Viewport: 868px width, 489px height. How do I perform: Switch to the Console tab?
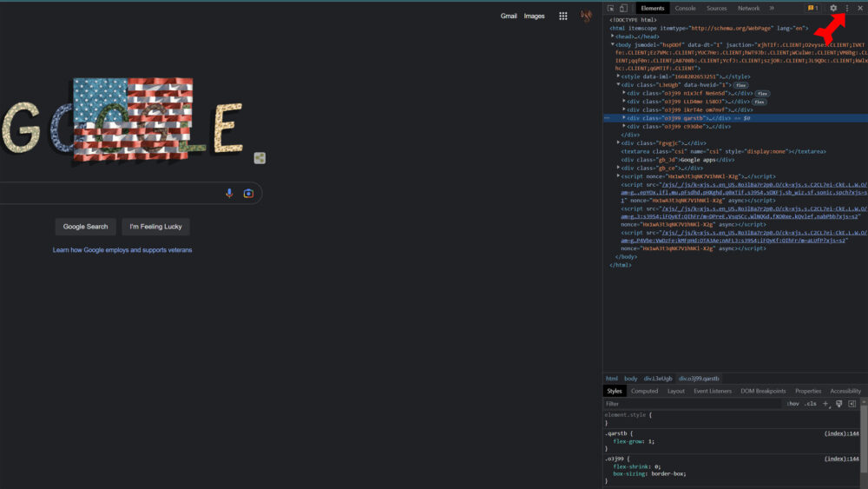point(685,8)
